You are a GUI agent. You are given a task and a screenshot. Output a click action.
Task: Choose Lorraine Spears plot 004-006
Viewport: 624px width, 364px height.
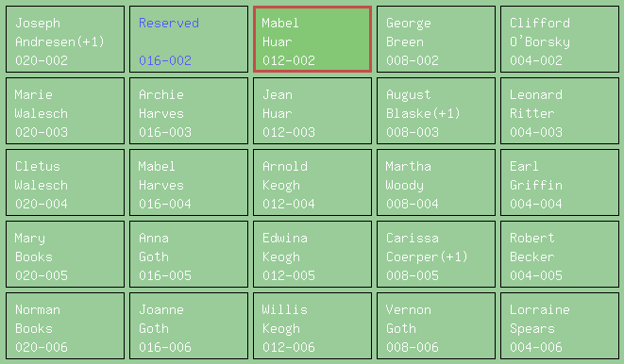(560, 326)
